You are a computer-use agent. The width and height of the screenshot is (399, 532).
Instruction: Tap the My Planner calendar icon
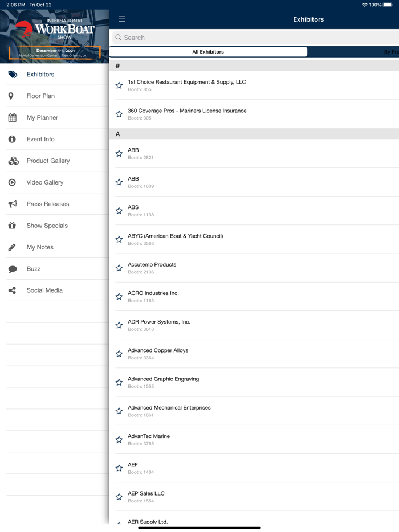(x=12, y=118)
